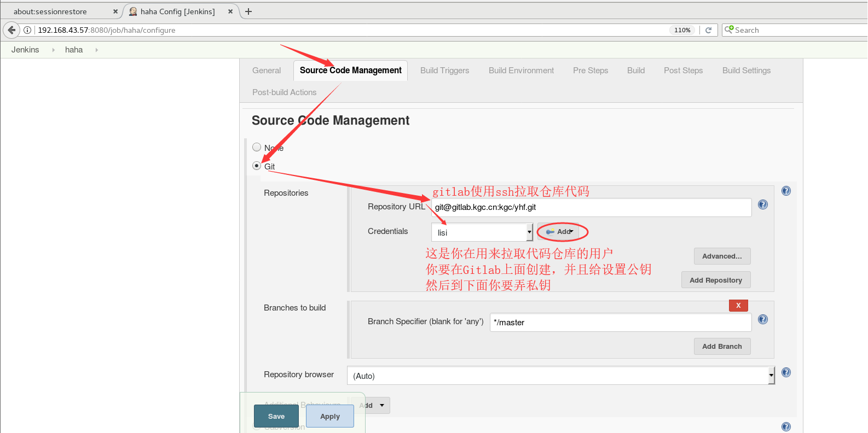
Task: Click the Apply button
Action: click(330, 416)
